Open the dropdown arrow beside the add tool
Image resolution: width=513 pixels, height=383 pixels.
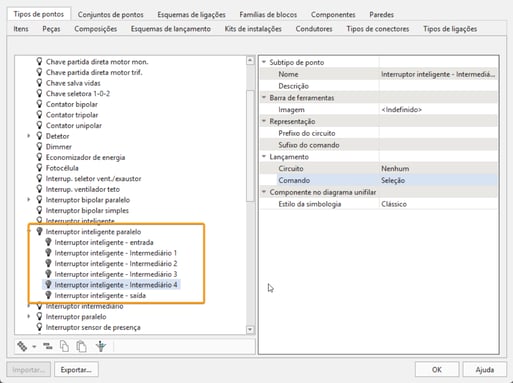[x=34, y=347]
